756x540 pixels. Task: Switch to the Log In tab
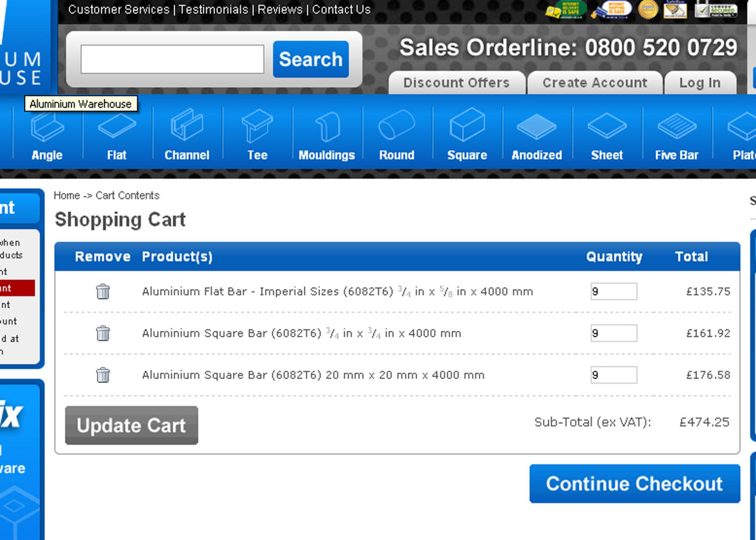coord(700,83)
